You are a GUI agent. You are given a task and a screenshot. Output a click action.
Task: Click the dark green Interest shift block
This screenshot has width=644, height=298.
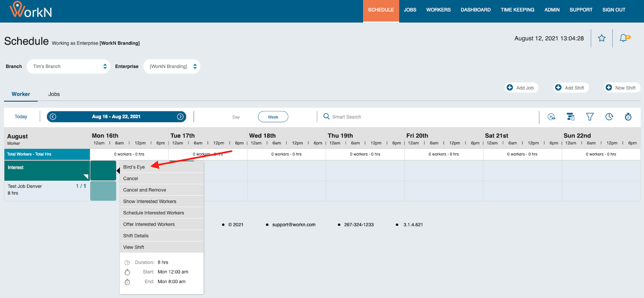[103, 171]
